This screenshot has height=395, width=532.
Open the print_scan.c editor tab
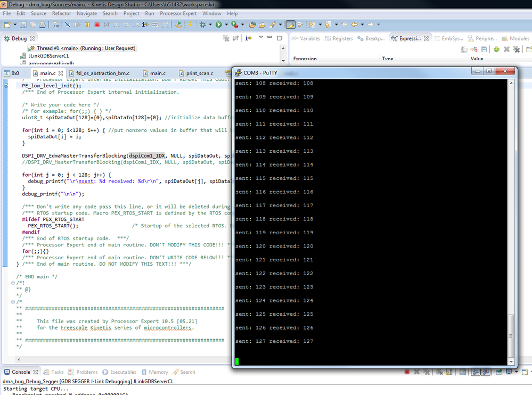[x=196, y=73]
